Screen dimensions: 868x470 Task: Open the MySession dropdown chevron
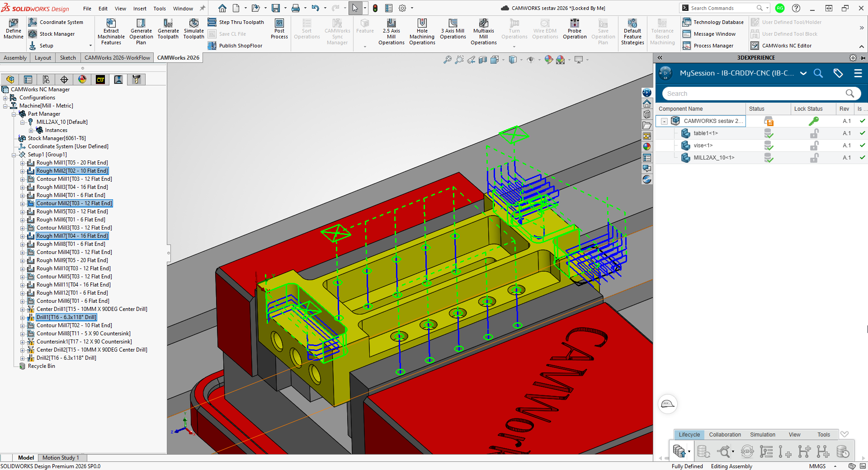[x=803, y=73]
